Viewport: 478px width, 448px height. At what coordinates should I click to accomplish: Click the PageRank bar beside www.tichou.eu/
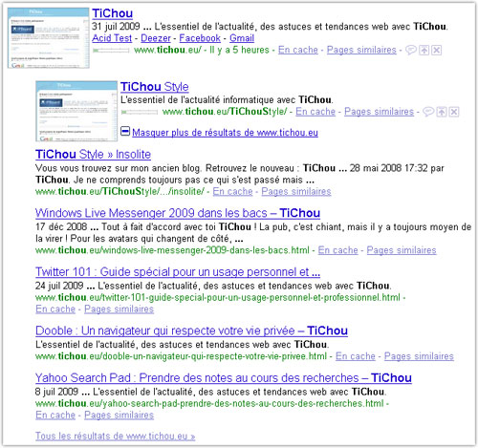(111, 51)
